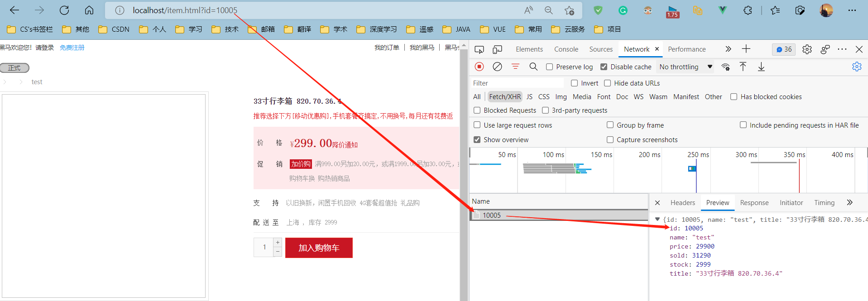Click the 免费注册 link
868x301 pixels.
click(x=72, y=48)
